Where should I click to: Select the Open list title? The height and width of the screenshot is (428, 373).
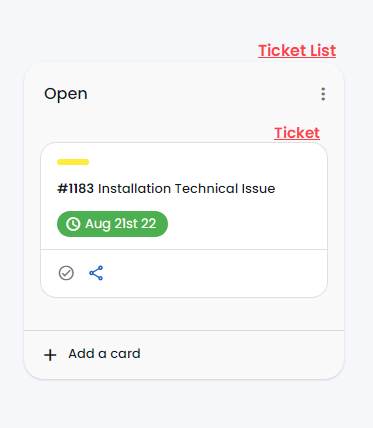[66, 94]
